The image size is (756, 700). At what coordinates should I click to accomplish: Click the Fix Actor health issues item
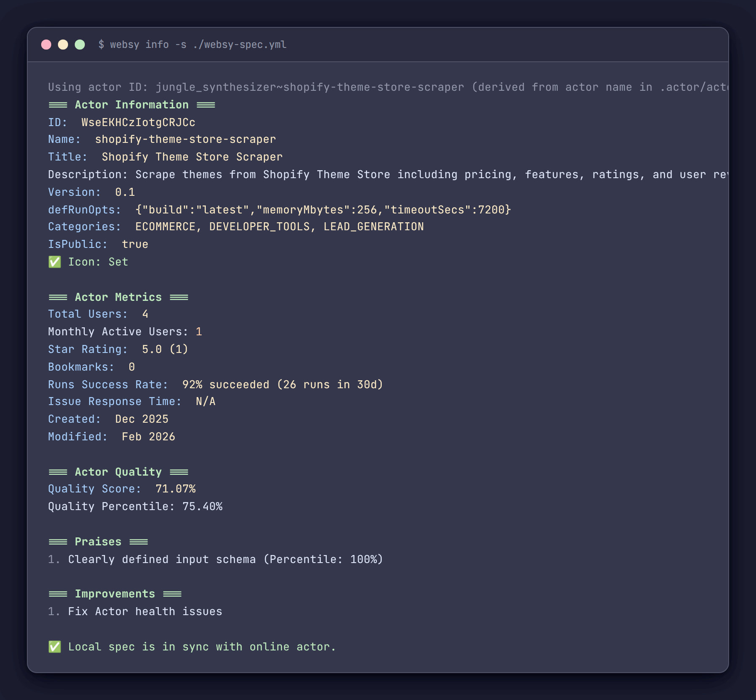[x=145, y=611]
